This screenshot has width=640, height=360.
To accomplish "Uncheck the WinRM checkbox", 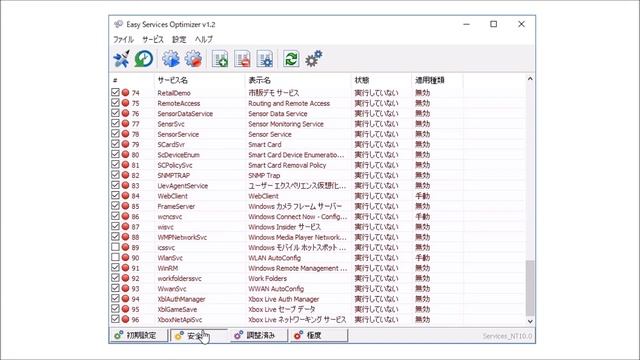I will click(x=115, y=268).
